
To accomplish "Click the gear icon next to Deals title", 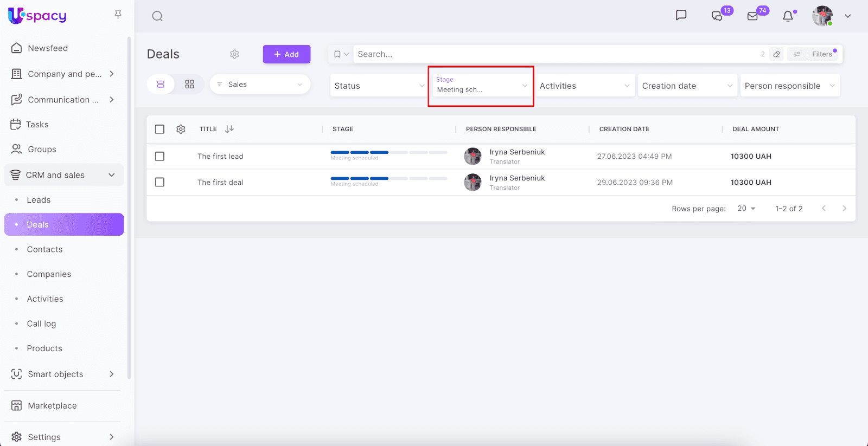I will [234, 54].
